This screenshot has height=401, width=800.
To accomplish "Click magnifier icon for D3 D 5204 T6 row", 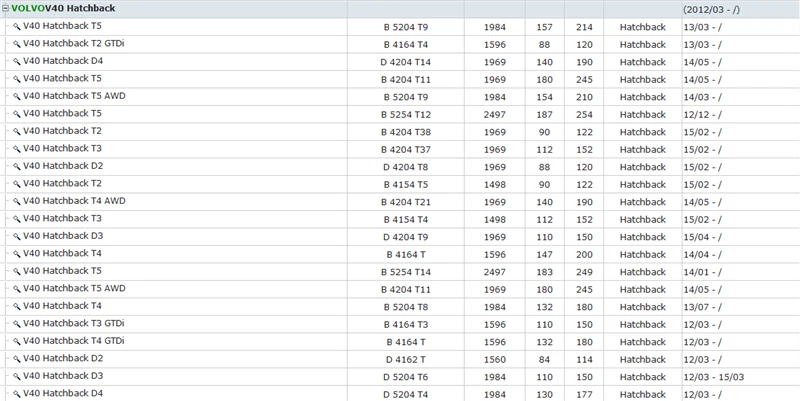I will [17, 377].
